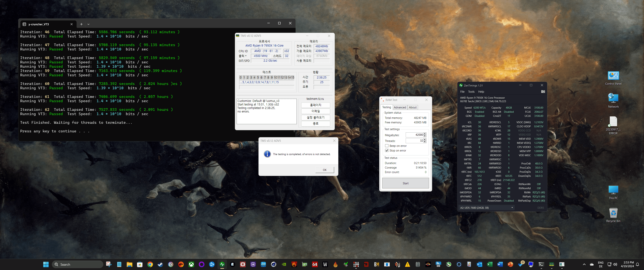
Task: Open Ryzen Master from the taskbar
Action: coord(428,264)
